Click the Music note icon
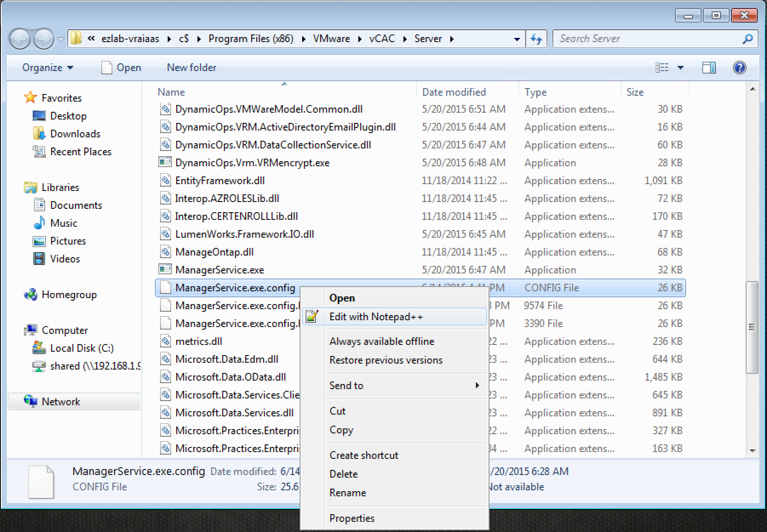The image size is (767, 532). click(39, 223)
